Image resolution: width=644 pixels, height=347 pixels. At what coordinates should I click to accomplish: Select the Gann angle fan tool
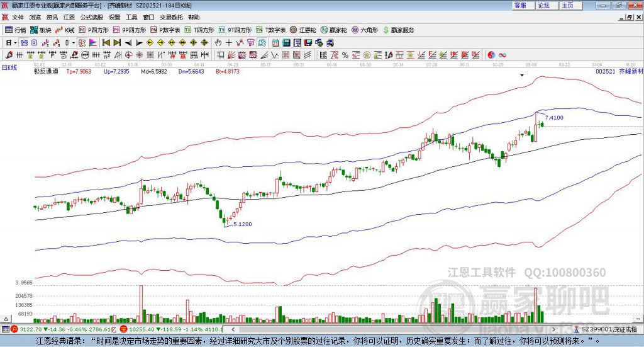point(231,55)
